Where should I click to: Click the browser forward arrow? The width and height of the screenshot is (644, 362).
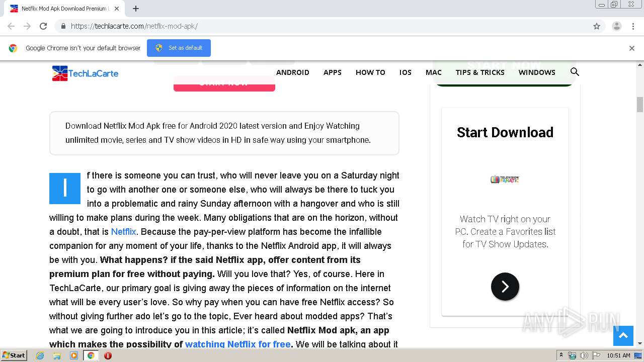(27, 26)
